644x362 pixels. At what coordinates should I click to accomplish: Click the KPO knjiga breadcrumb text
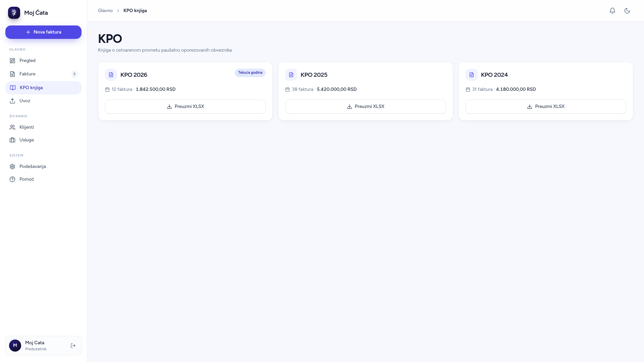[x=135, y=11]
